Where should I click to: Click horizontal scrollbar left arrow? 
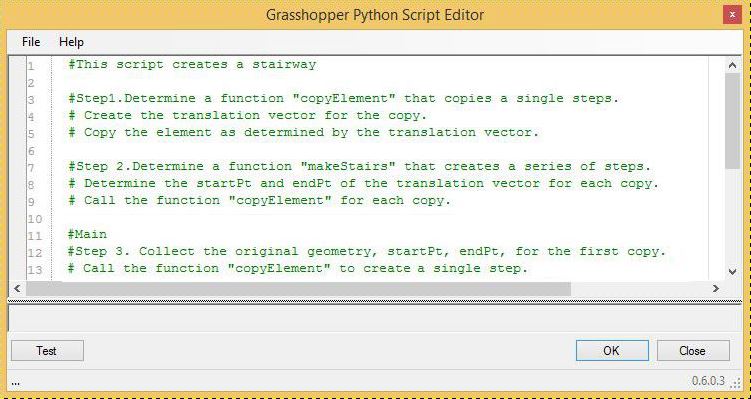coord(17,288)
